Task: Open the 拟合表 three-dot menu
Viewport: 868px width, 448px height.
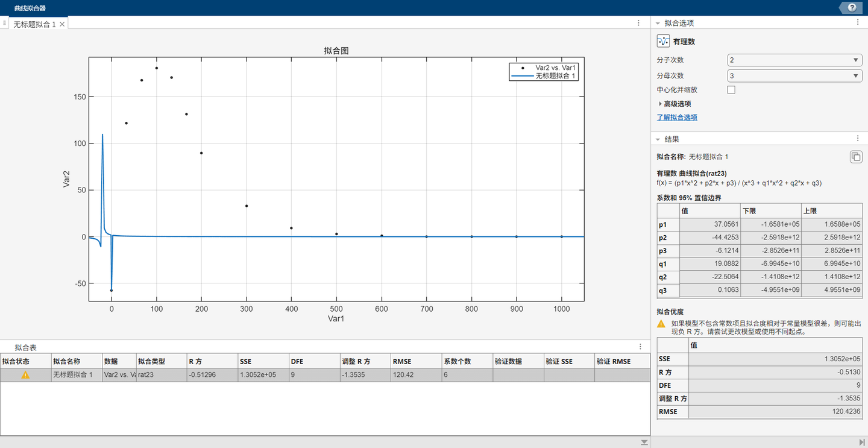Action: 640,347
